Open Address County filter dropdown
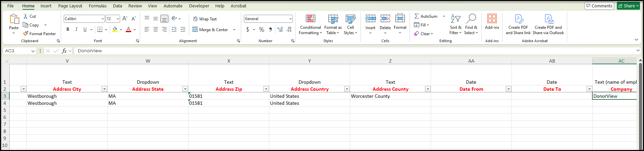Viewport: 644px width, 151px height. 428,89
